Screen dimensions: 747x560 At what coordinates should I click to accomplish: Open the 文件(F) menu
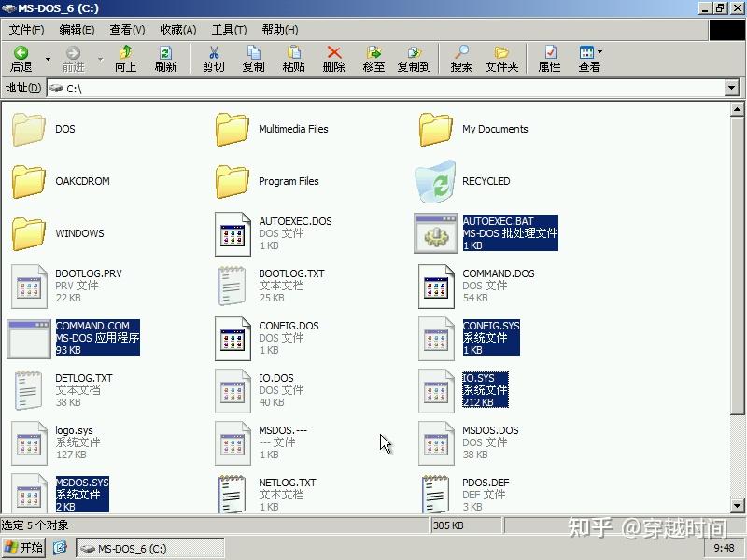click(26, 30)
